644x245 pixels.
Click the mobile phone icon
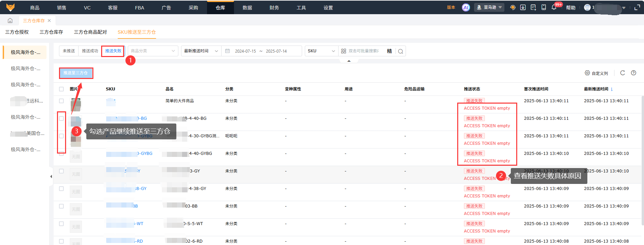[544, 7]
